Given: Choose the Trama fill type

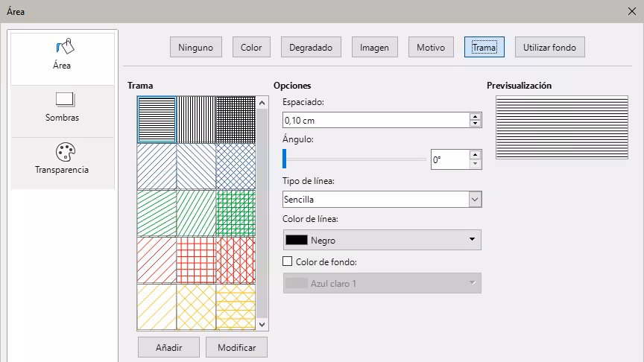Looking at the screenshot, I should [484, 47].
